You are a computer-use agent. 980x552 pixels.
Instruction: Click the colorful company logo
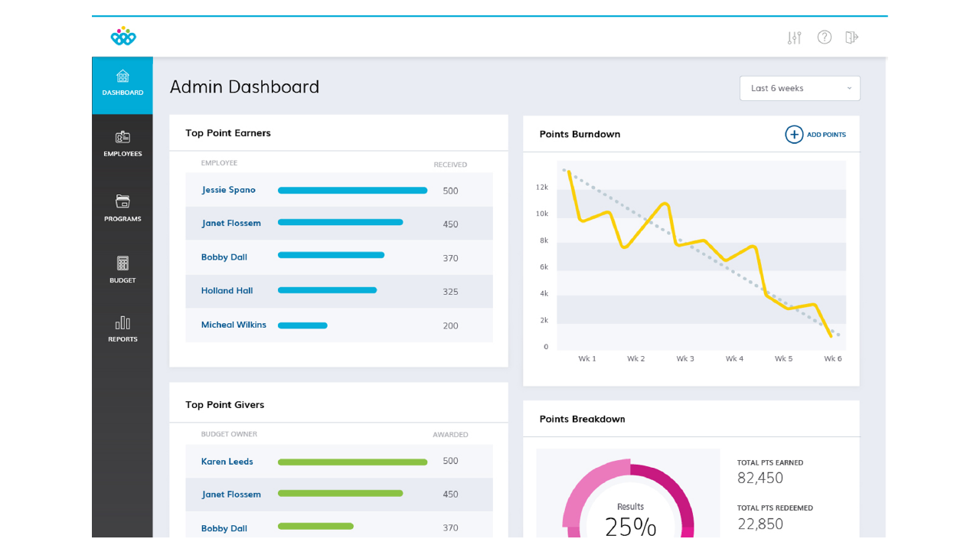pos(123,36)
